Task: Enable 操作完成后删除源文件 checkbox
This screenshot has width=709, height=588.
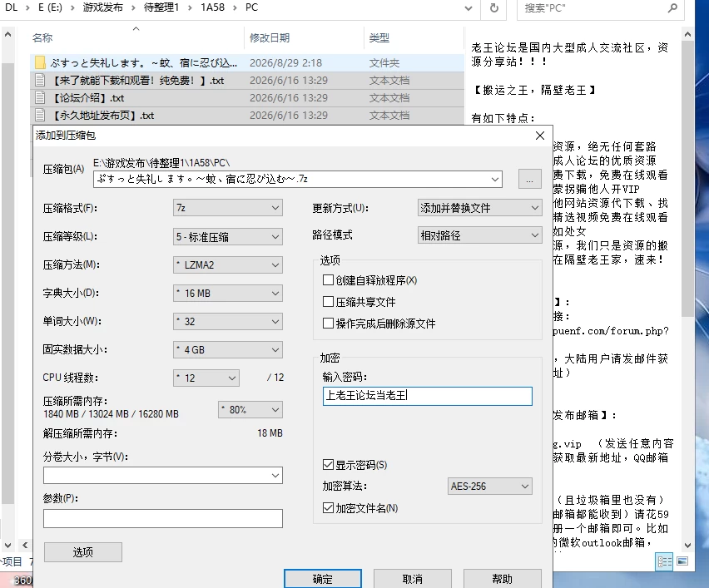Action: (328, 324)
